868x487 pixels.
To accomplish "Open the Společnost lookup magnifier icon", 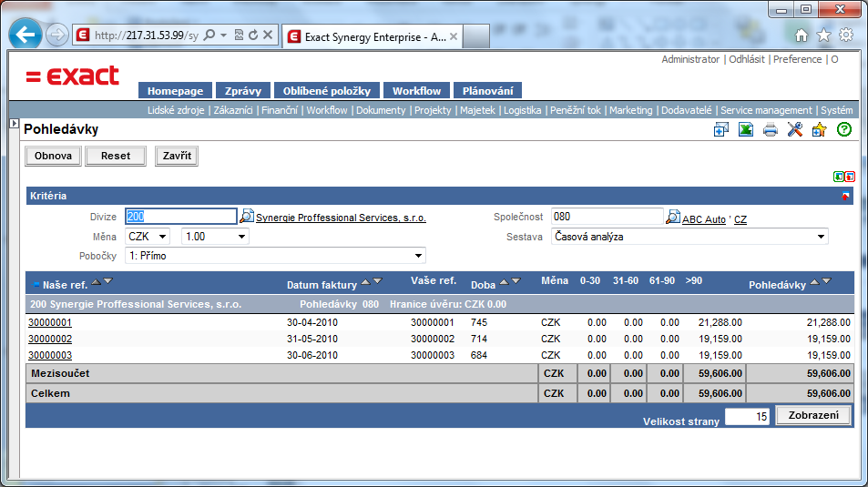I will [x=672, y=217].
